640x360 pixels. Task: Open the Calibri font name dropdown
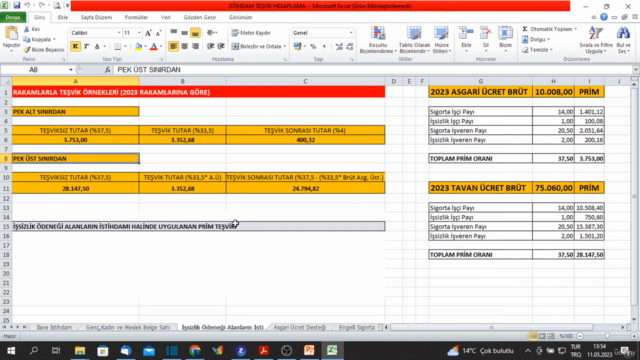click(x=119, y=33)
